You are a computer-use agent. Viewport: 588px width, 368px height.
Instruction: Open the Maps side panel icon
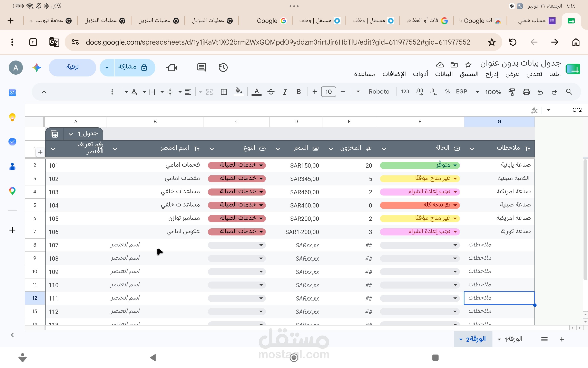(12, 191)
